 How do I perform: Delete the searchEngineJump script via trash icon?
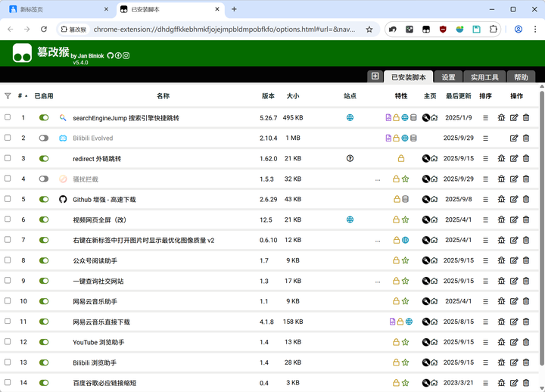[526, 118]
